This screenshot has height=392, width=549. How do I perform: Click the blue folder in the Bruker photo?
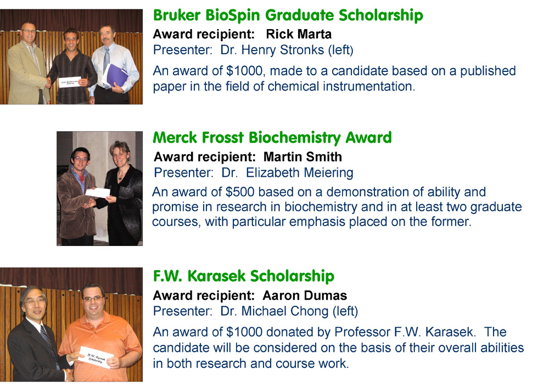pyautogui.click(x=116, y=75)
